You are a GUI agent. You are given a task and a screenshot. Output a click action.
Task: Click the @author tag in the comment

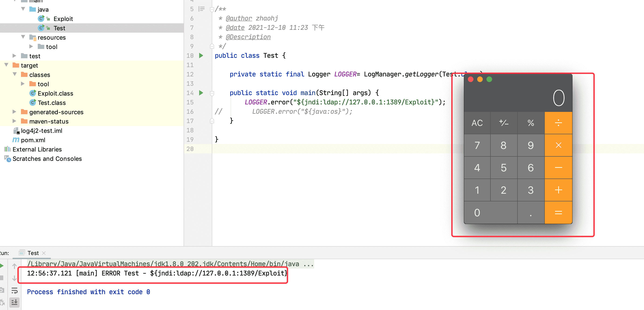(239, 18)
